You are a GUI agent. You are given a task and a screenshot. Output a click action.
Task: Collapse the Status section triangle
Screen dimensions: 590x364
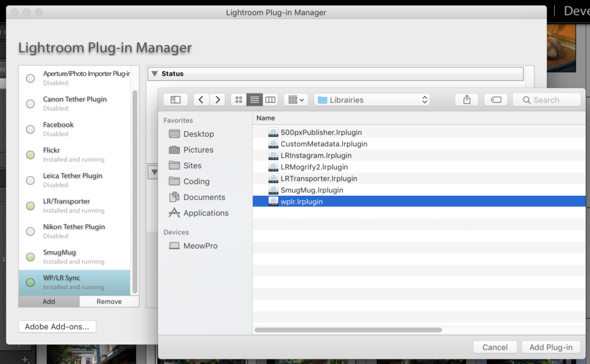pos(154,74)
